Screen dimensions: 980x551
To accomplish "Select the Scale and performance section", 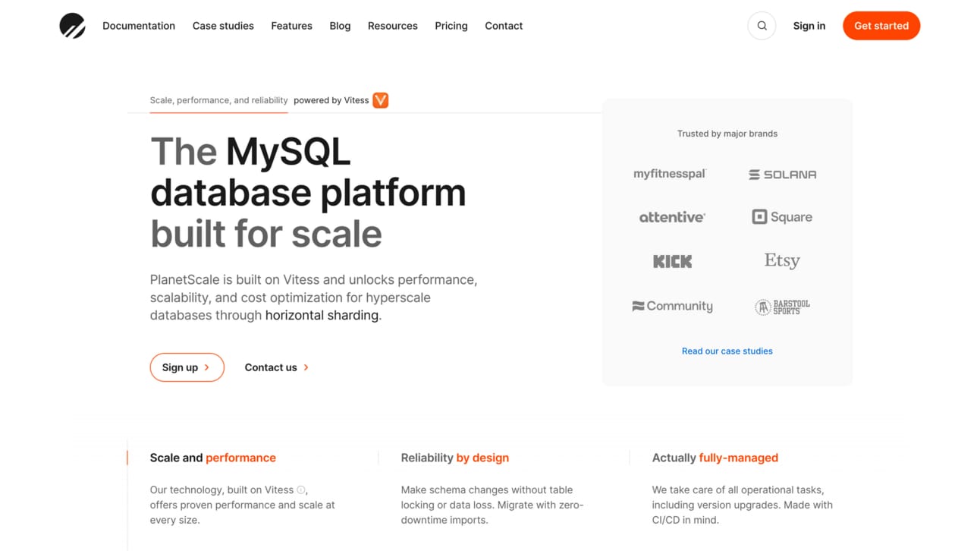I will pos(212,458).
